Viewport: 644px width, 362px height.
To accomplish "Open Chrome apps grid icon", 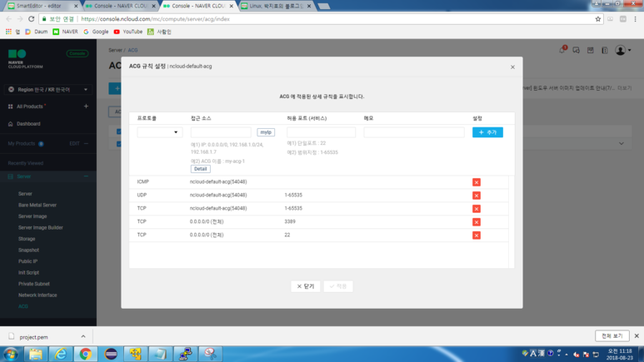I will coord(8,32).
